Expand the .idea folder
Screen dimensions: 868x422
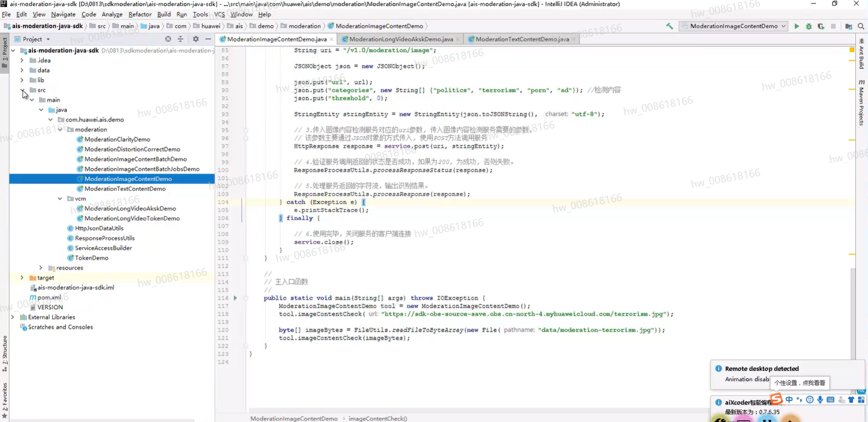[22, 60]
